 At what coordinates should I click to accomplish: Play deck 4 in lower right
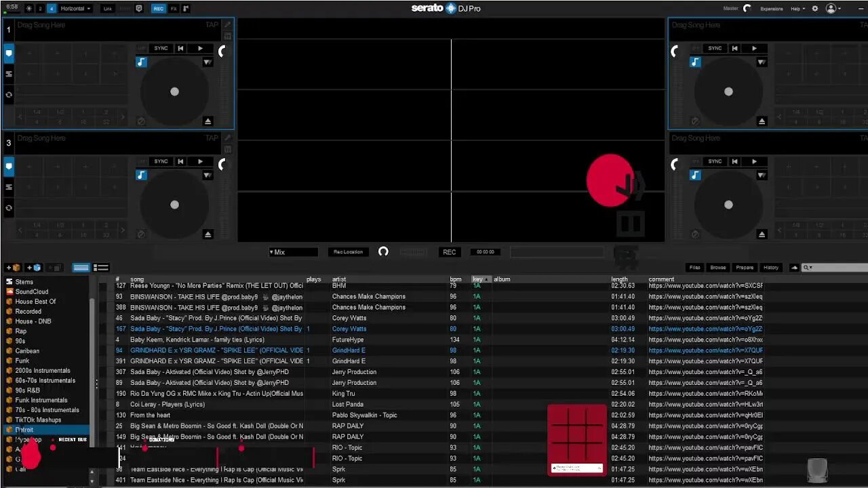[x=754, y=161]
